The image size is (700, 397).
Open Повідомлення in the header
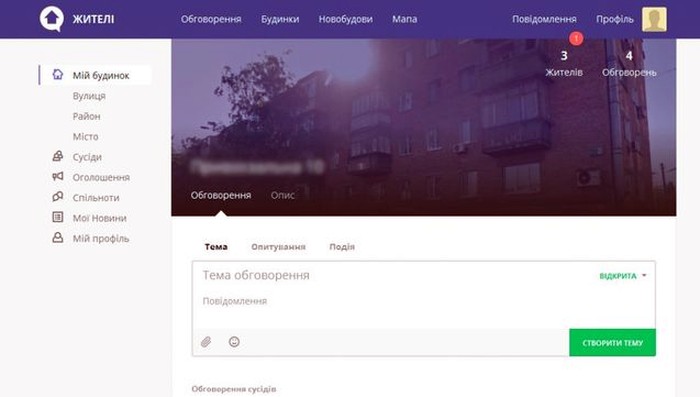544,19
